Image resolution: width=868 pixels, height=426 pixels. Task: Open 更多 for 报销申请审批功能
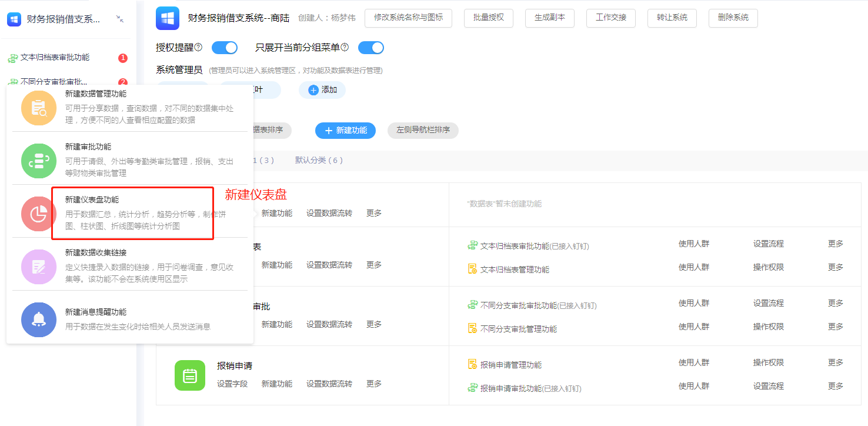pos(836,386)
